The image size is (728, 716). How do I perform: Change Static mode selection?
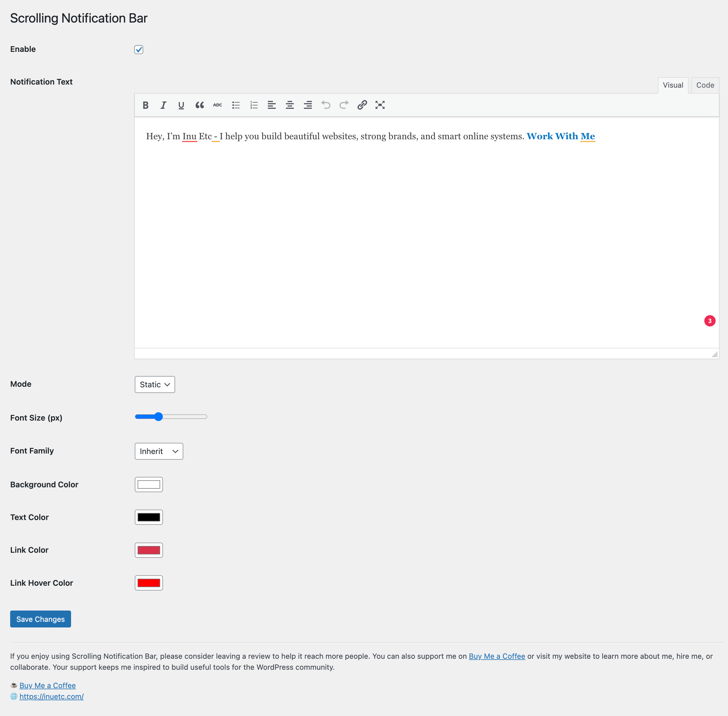(x=154, y=384)
